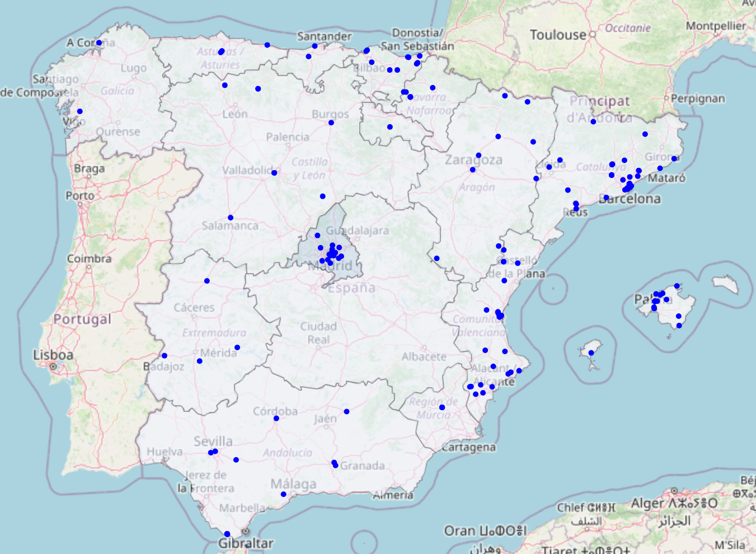Click the blue marker on Ibiza island
Screen dimensions: 756x554
pos(591,353)
